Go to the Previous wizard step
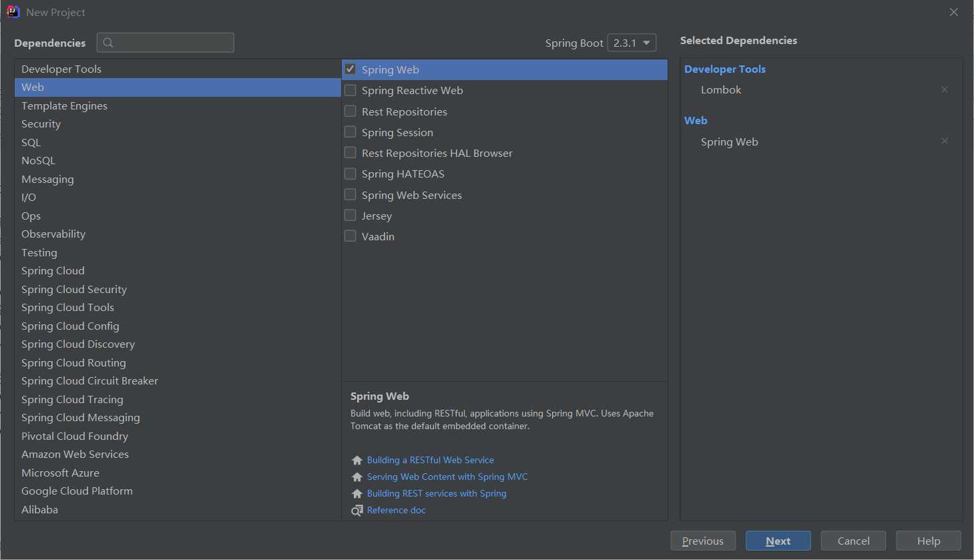This screenshot has width=974, height=560. (x=703, y=541)
